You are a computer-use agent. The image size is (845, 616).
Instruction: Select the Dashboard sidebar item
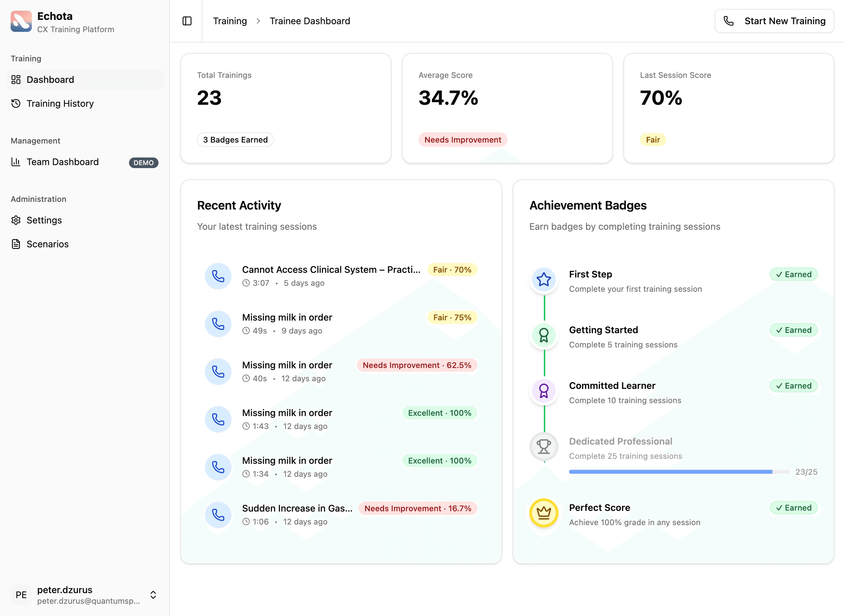pyautogui.click(x=50, y=80)
